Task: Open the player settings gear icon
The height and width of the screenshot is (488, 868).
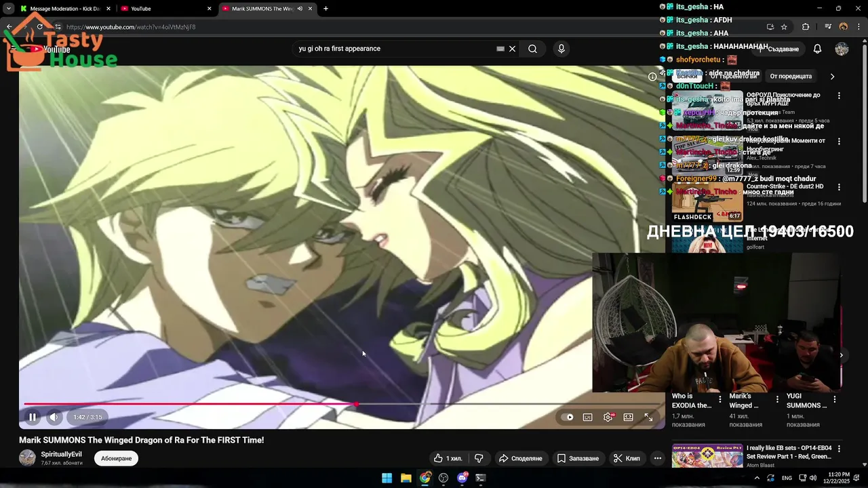Action: (x=608, y=417)
